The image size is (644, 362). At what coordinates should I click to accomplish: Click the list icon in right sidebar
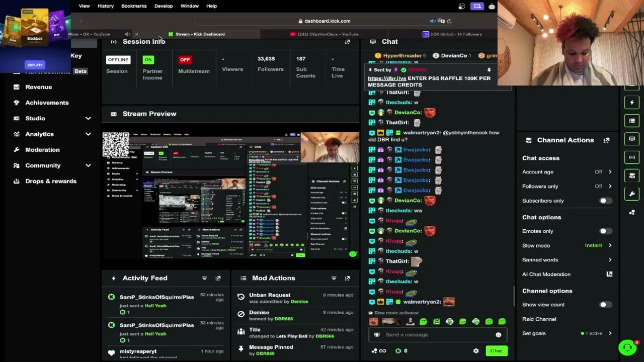(632, 121)
